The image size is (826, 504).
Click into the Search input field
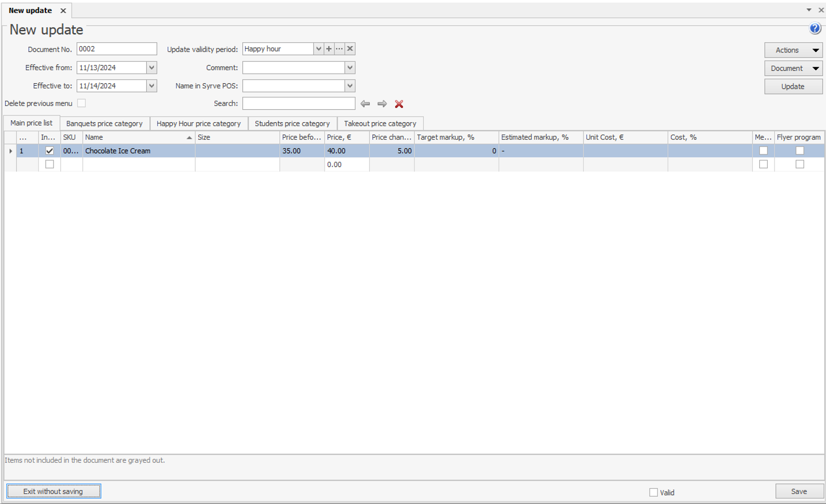(299, 104)
